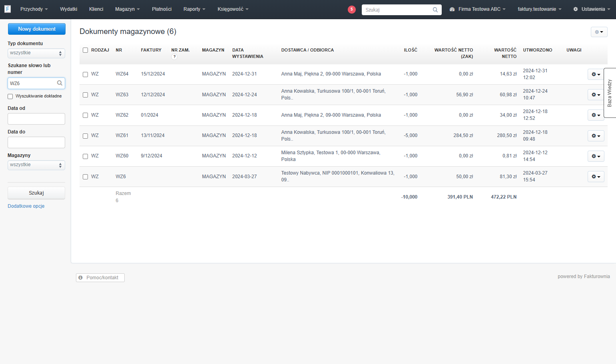The width and height of the screenshot is (616, 364).
Task: Expand the faktury.testowanie user menu
Action: coord(539,9)
